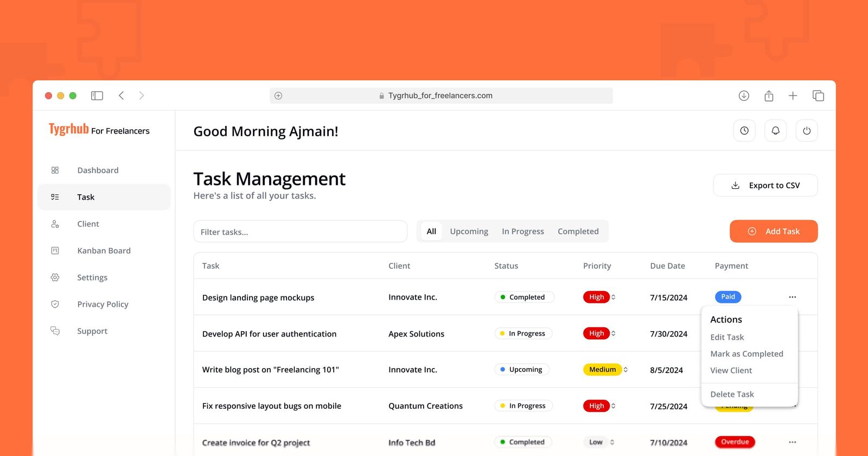Click the Kanban Board icon in sidebar

[x=55, y=250]
